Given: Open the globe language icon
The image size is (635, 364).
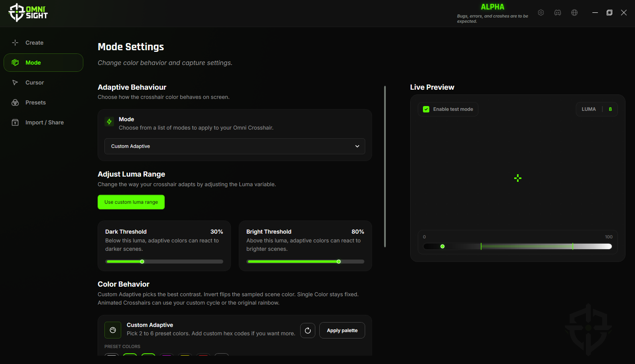Looking at the screenshot, I should coord(574,13).
